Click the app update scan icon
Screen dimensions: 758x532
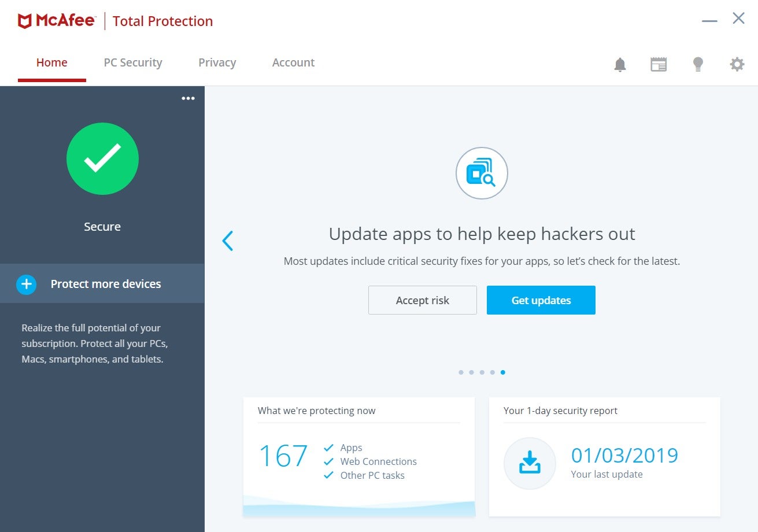[482, 173]
